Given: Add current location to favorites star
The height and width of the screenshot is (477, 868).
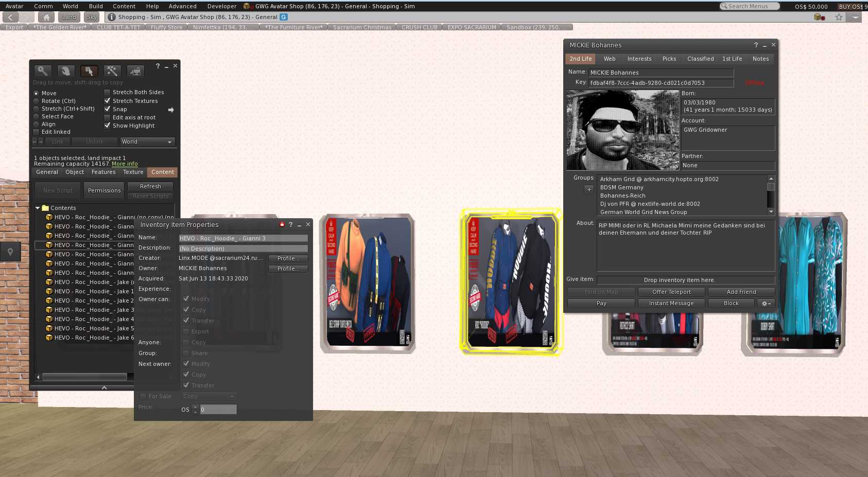Looking at the screenshot, I should pos(839,17).
